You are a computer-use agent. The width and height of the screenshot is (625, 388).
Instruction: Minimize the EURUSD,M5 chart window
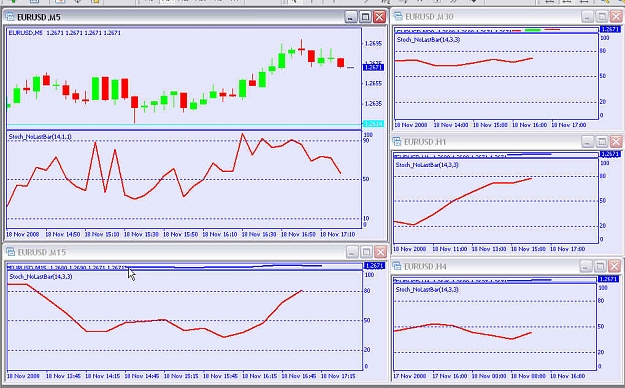351,17
